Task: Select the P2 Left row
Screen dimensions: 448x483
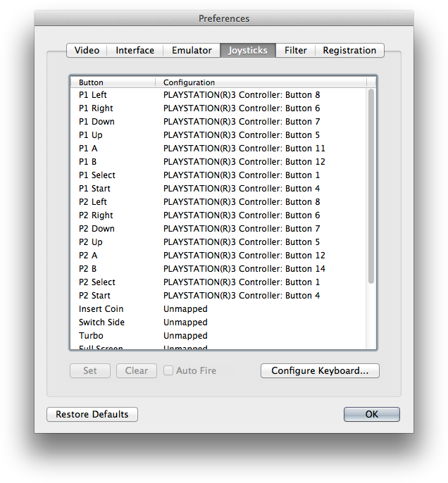Action: [x=218, y=202]
